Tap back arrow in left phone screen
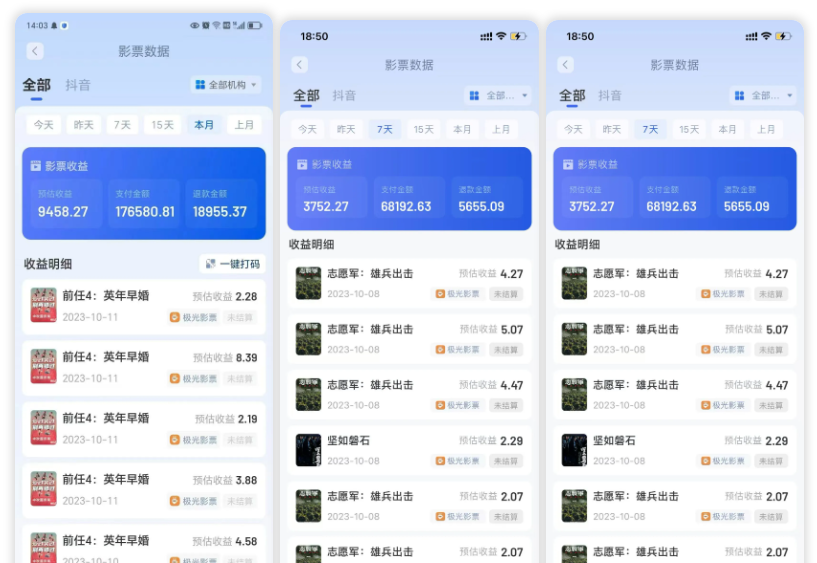The height and width of the screenshot is (563, 817). (35, 51)
